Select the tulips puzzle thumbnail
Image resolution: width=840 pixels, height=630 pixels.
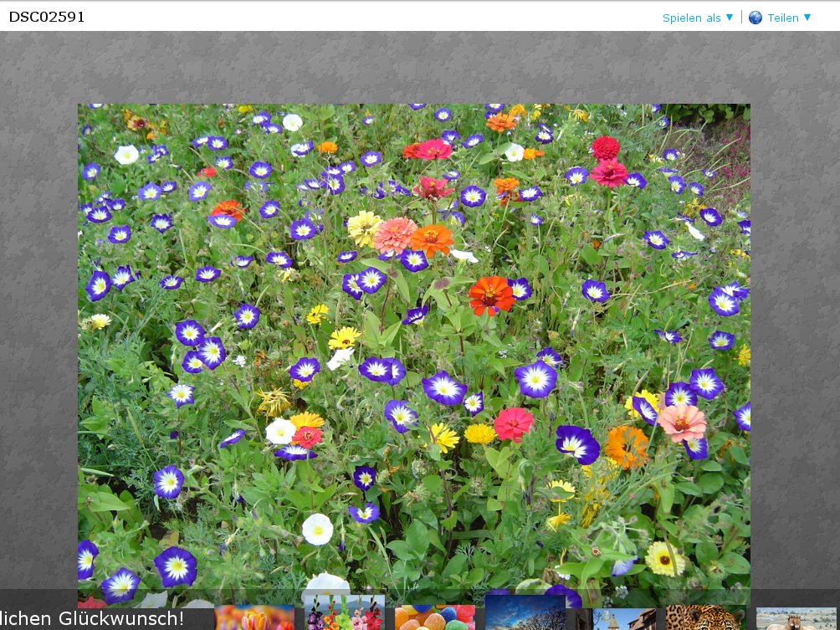point(254,617)
